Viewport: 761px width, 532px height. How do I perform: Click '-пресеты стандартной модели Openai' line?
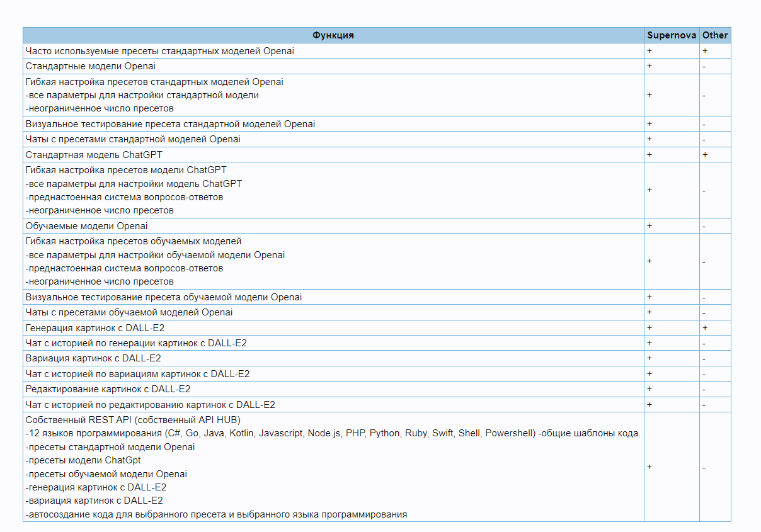click(x=110, y=447)
